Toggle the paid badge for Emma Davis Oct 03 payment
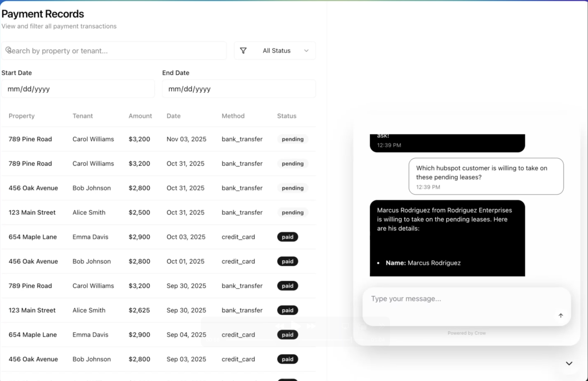This screenshot has width=588, height=381. [287, 237]
